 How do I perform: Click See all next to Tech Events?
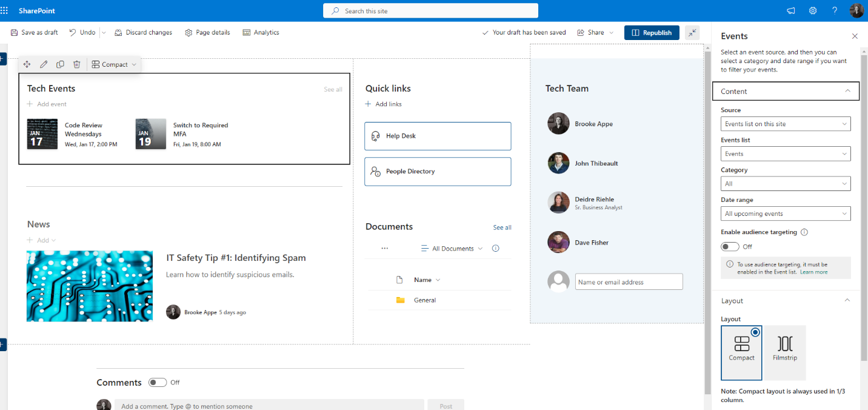click(x=333, y=89)
